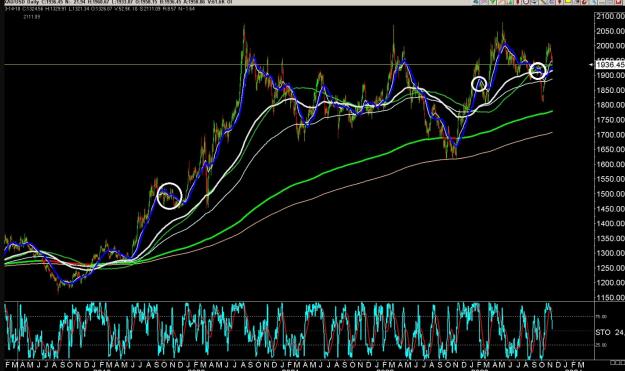This screenshot has width=625, height=371.
Task: Select the 1450.00 price axis label
Action: click(611, 209)
